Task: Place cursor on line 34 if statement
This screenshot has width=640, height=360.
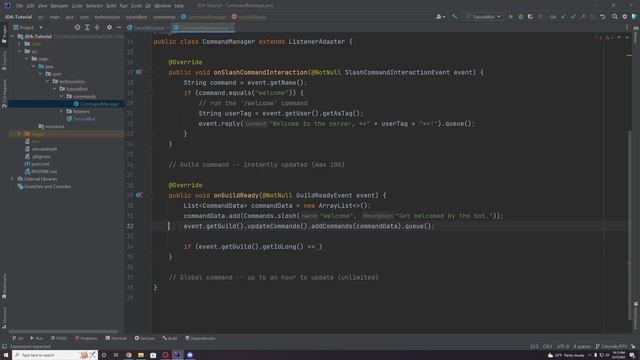Action: tap(253, 247)
